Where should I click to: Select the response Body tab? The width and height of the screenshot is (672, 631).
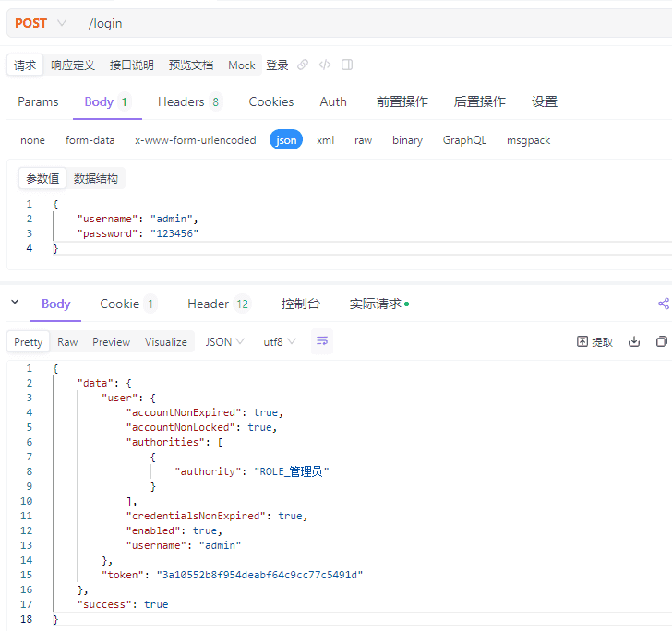pyautogui.click(x=55, y=304)
